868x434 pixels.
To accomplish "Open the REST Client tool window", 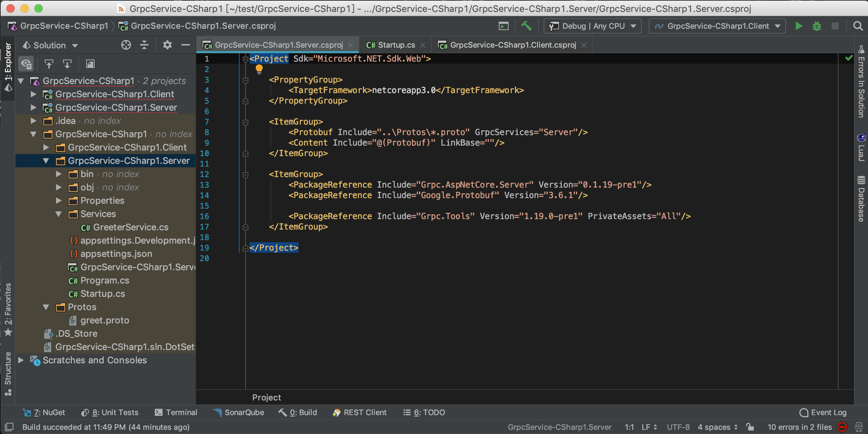I will 360,412.
